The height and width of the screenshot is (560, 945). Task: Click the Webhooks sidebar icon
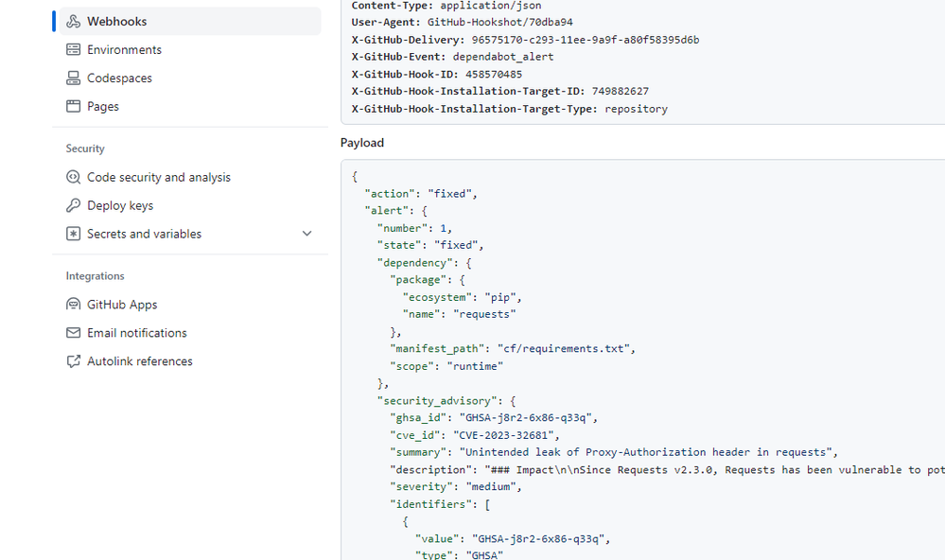click(x=73, y=22)
